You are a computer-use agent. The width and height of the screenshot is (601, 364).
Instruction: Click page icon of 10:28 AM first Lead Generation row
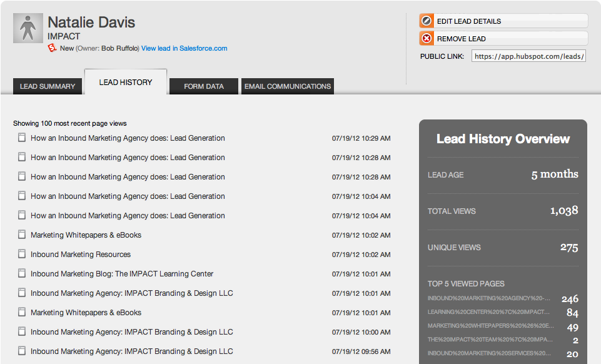22,157
